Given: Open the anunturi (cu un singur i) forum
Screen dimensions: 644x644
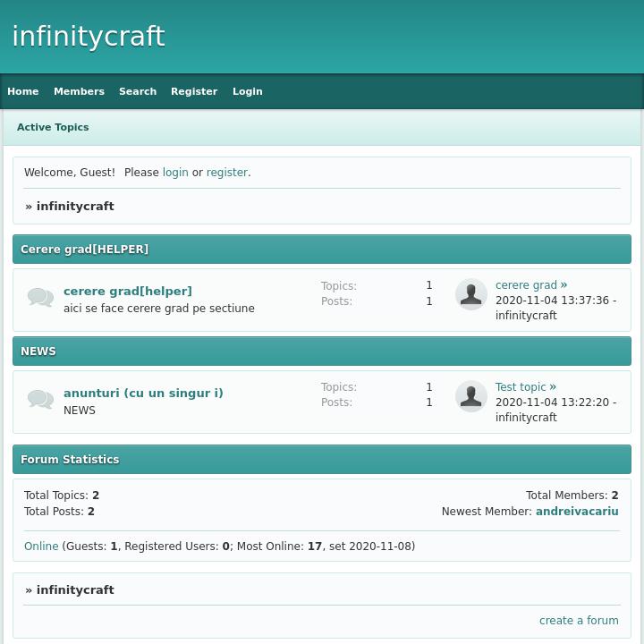Looking at the screenshot, I should [x=143, y=393].
